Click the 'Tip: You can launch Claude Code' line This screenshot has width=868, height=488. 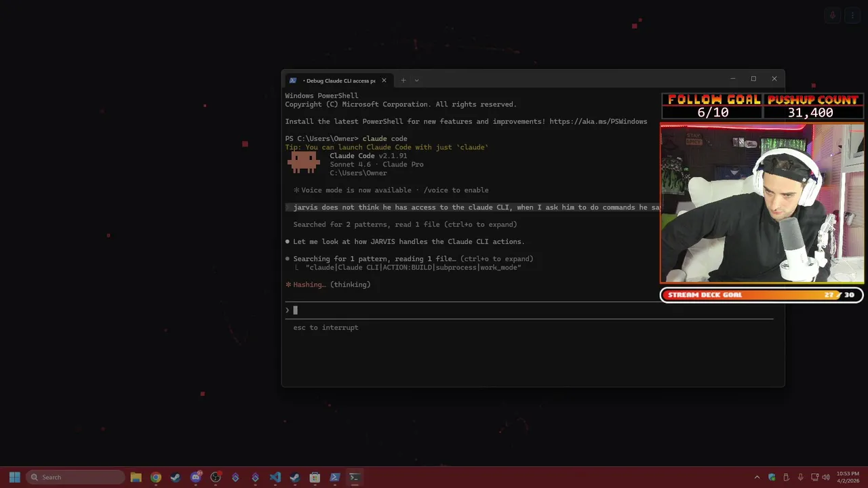pyautogui.click(x=387, y=147)
